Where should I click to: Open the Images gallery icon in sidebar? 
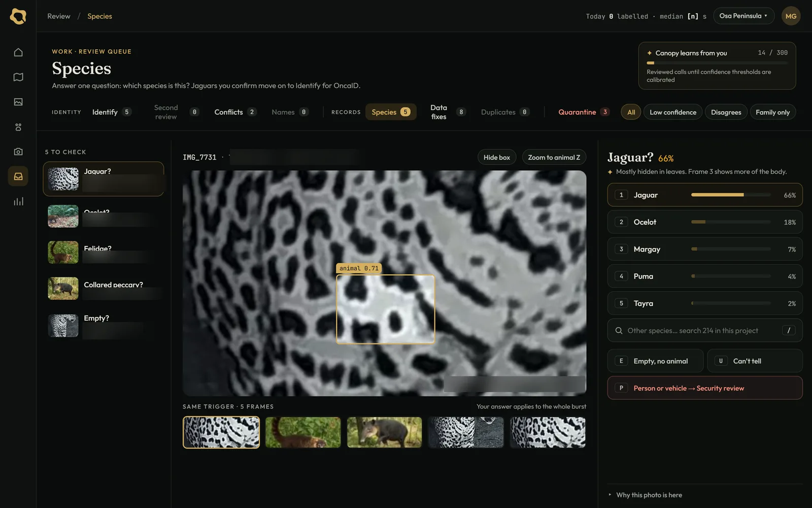pos(18,102)
